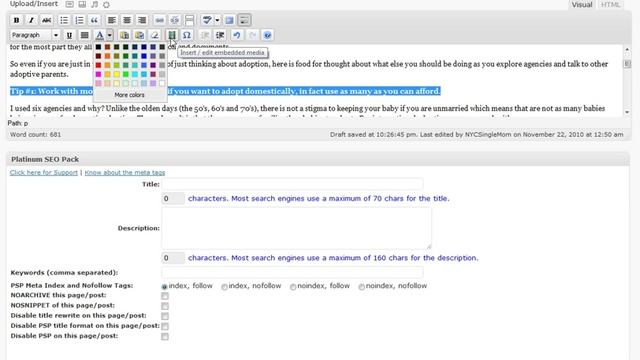The image size is (640, 360).
Task: Open More colors in the palette
Action: tap(129, 95)
